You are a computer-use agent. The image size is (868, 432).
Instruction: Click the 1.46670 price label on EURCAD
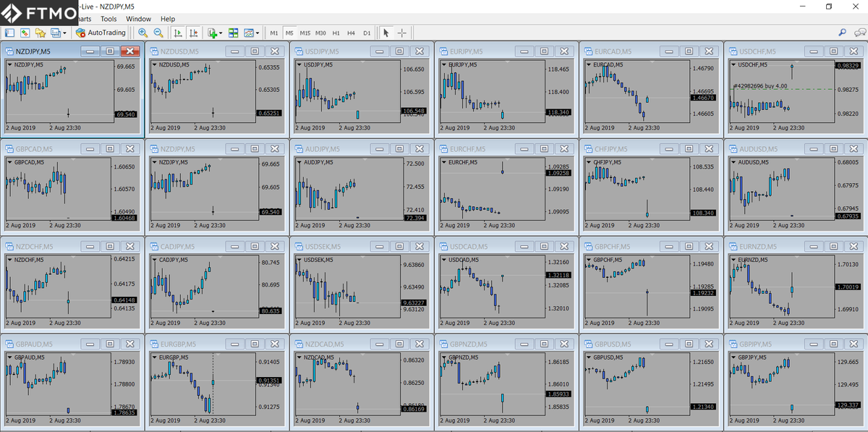[703, 98]
